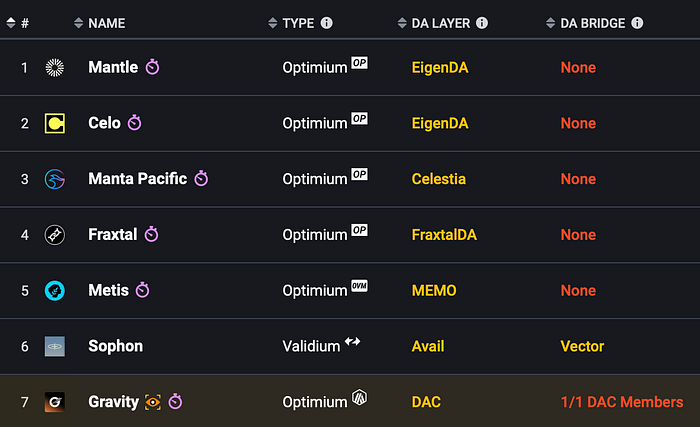Sort the table by # column
Screen dimensions: 700x427
coord(11,23)
